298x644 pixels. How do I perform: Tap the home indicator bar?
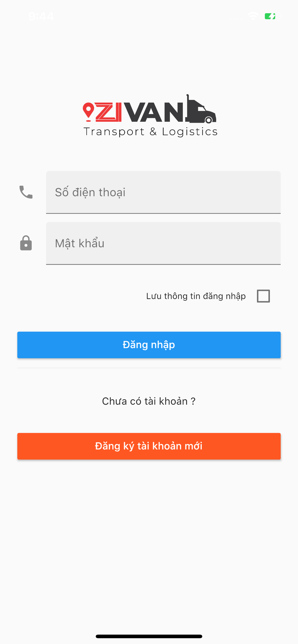(149, 636)
